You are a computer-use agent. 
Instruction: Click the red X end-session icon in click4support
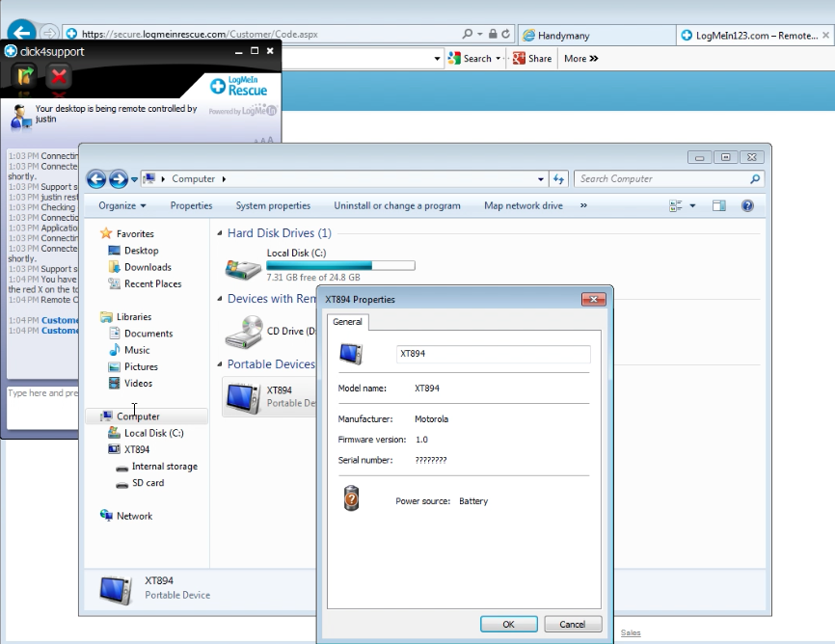[x=60, y=76]
